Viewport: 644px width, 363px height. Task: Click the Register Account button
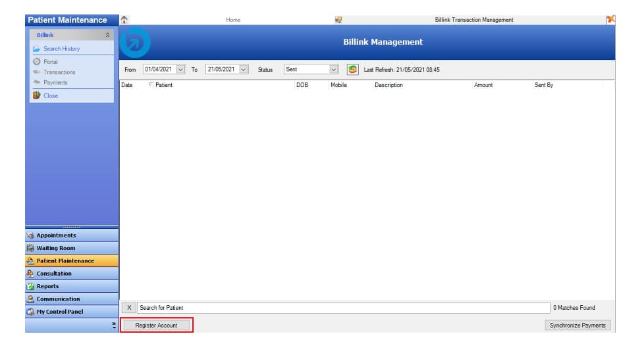click(157, 326)
